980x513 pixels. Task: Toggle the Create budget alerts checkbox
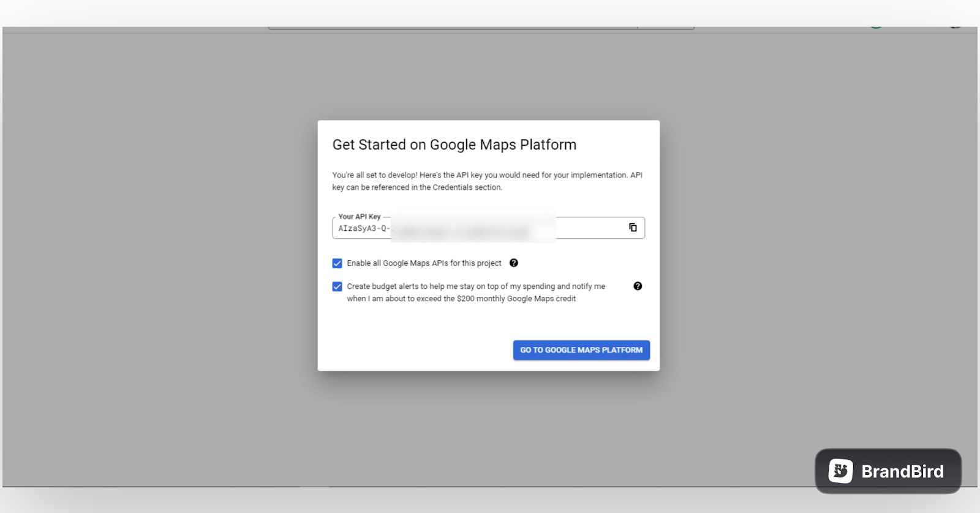[337, 286]
